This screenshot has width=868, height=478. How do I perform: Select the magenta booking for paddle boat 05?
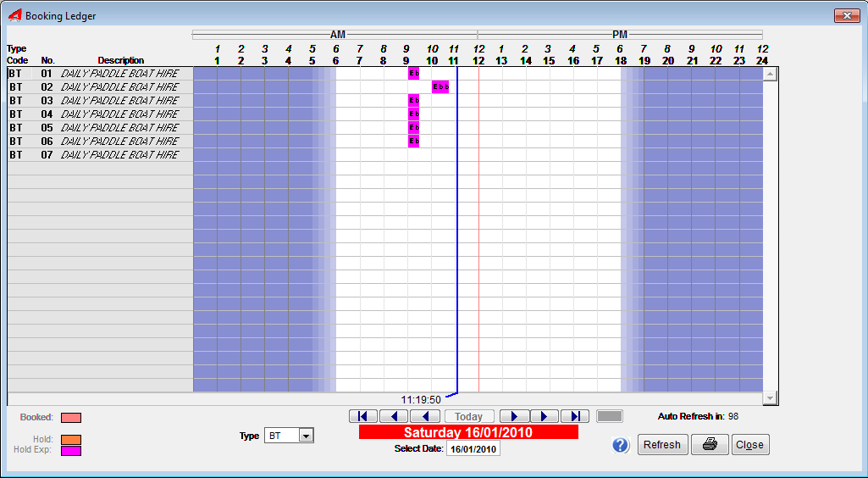click(x=414, y=127)
